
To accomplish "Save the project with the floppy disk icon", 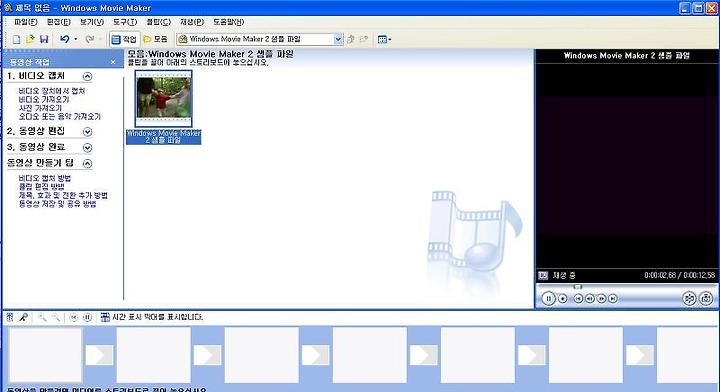I will (44, 39).
